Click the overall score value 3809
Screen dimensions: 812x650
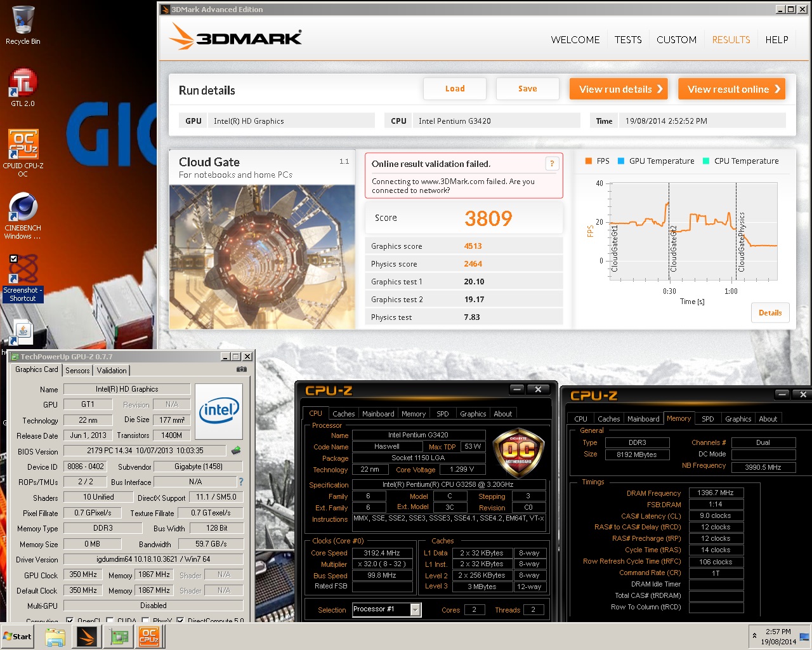pos(488,218)
